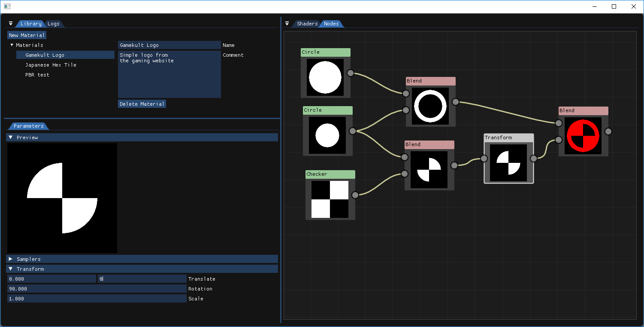
Task: Select PBR test material
Action: coord(37,75)
